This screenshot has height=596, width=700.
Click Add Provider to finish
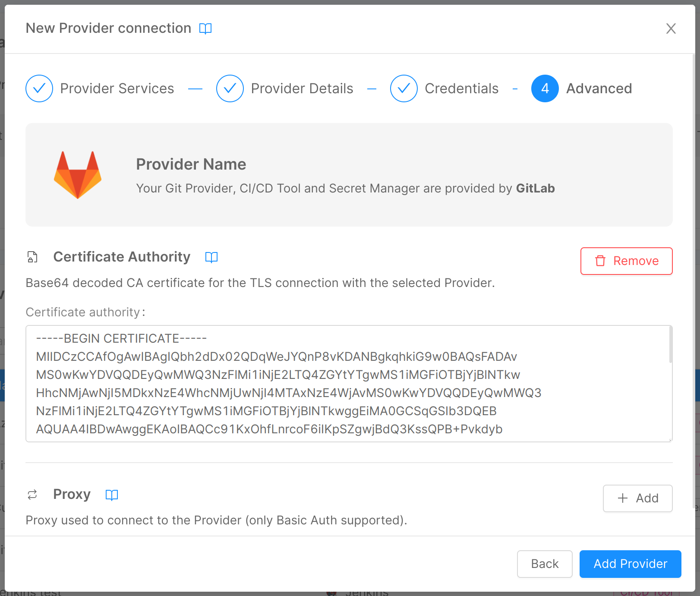630,564
